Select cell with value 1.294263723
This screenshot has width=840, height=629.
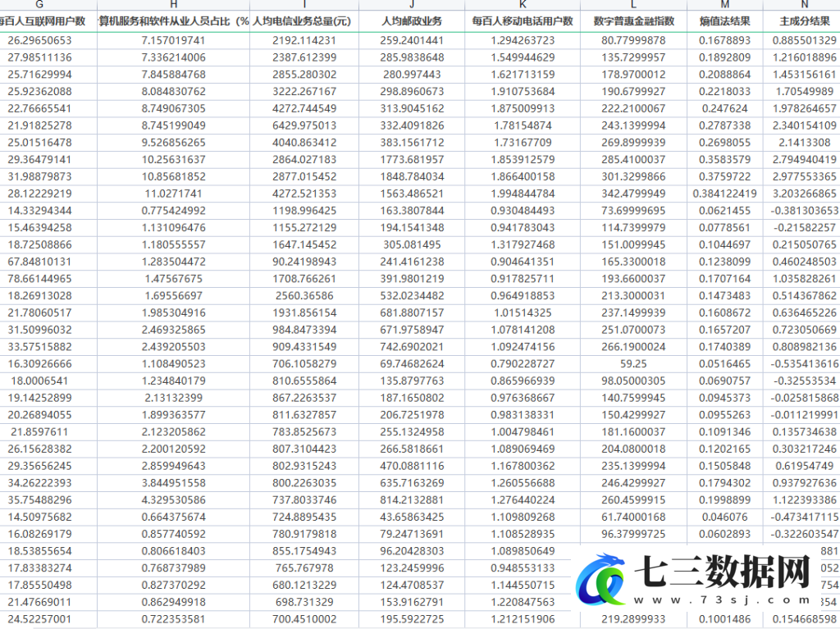click(x=523, y=41)
